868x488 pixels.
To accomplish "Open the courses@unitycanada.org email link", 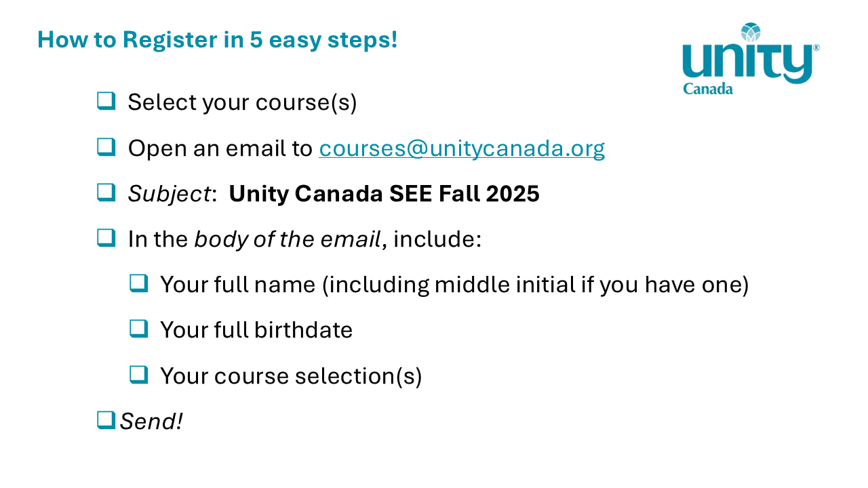I will pos(462,148).
